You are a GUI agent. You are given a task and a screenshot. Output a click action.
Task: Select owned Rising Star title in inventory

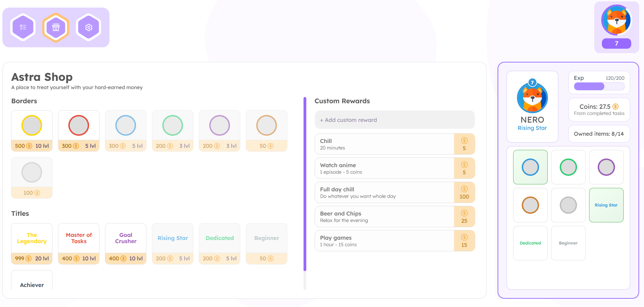pos(606,205)
